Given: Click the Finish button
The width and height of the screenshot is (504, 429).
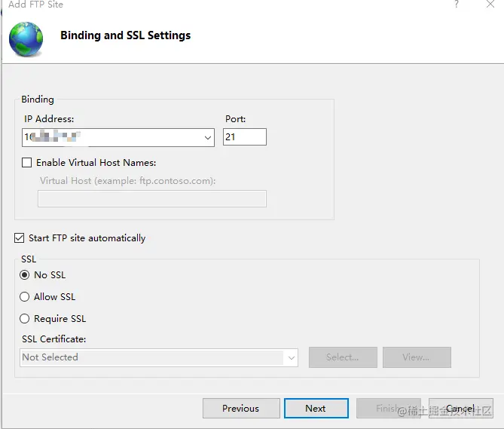Looking at the screenshot, I should (x=388, y=409).
